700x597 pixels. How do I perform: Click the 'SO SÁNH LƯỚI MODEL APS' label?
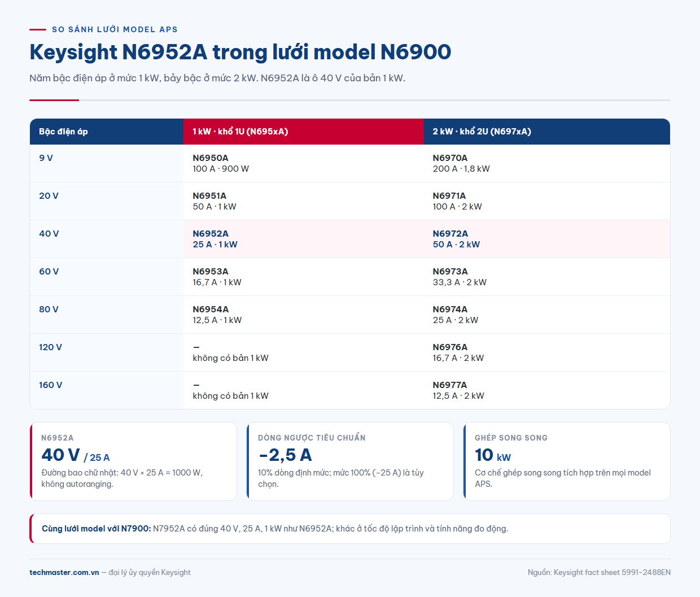pos(115,29)
